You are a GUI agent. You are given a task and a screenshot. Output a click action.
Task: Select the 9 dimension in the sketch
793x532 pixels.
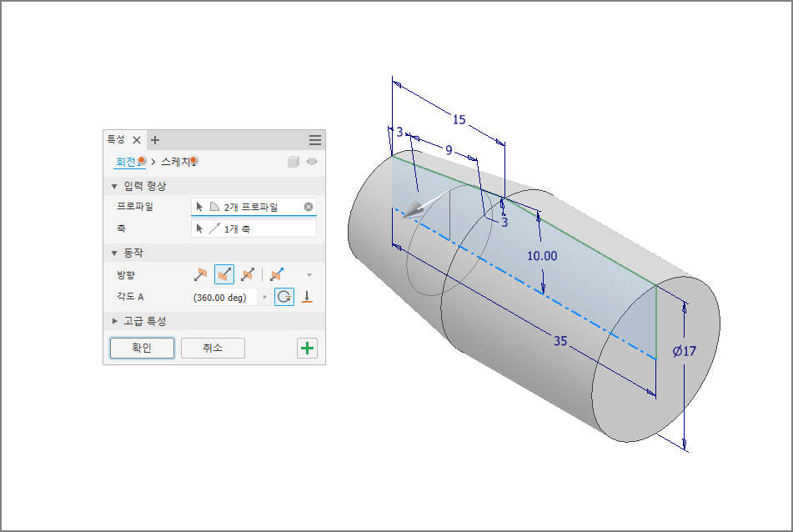[x=449, y=150]
